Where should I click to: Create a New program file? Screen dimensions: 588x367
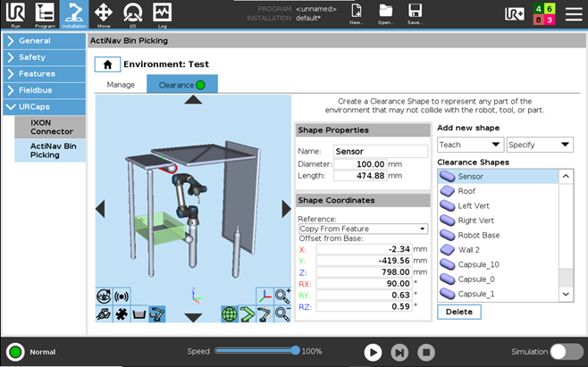click(357, 14)
